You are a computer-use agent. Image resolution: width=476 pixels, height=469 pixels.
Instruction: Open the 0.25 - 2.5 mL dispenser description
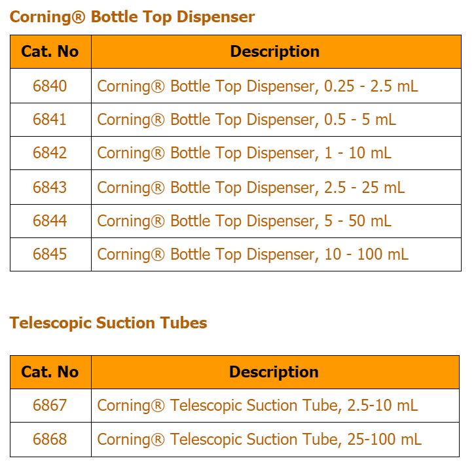coord(257,86)
